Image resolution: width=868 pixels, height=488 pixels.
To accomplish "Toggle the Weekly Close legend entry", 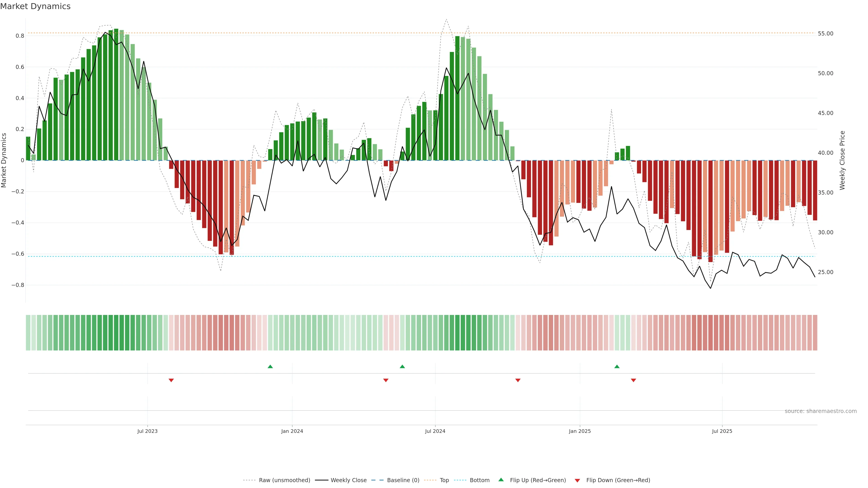I will [348, 480].
